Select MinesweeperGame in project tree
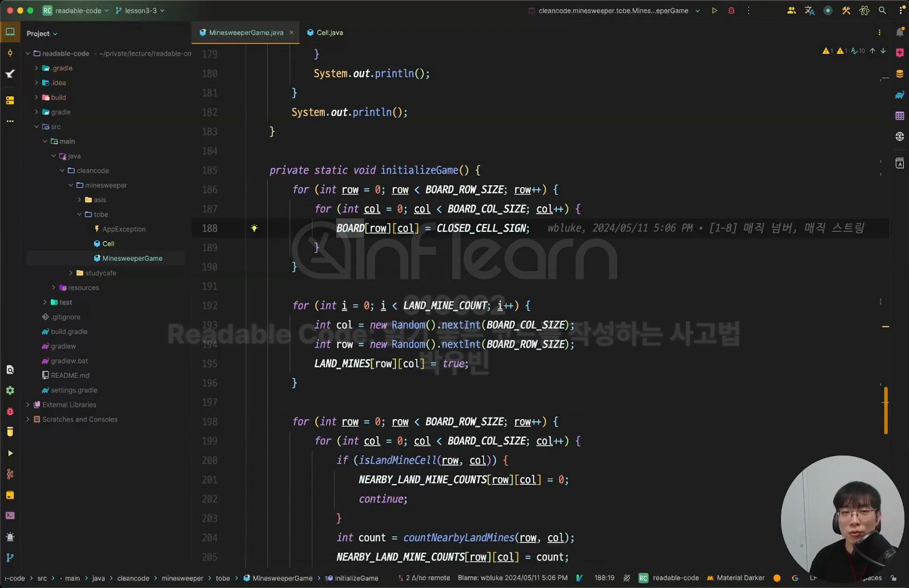Image resolution: width=909 pixels, height=588 pixels. pos(128,259)
